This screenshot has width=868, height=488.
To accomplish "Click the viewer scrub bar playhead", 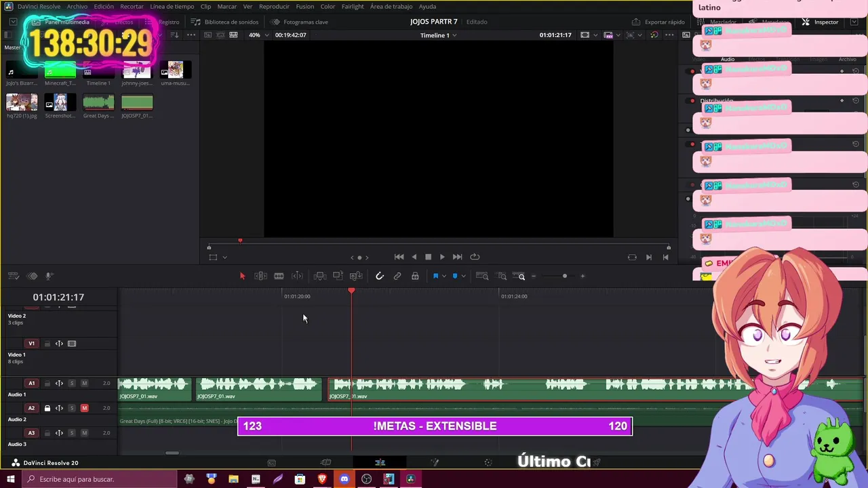I will point(240,241).
